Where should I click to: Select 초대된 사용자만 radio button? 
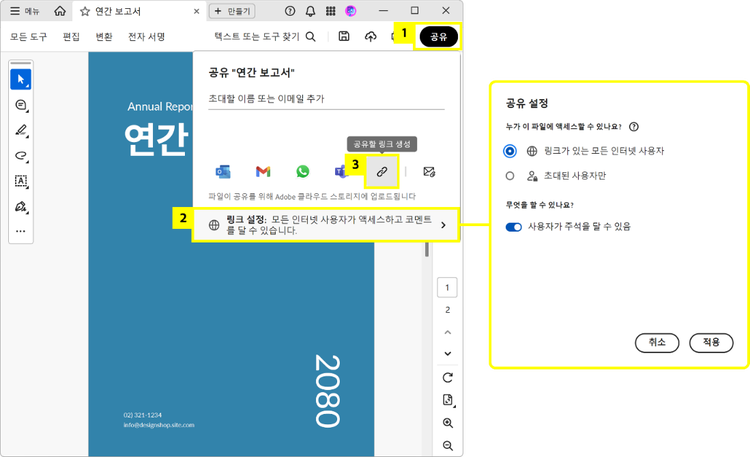pyautogui.click(x=510, y=176)
